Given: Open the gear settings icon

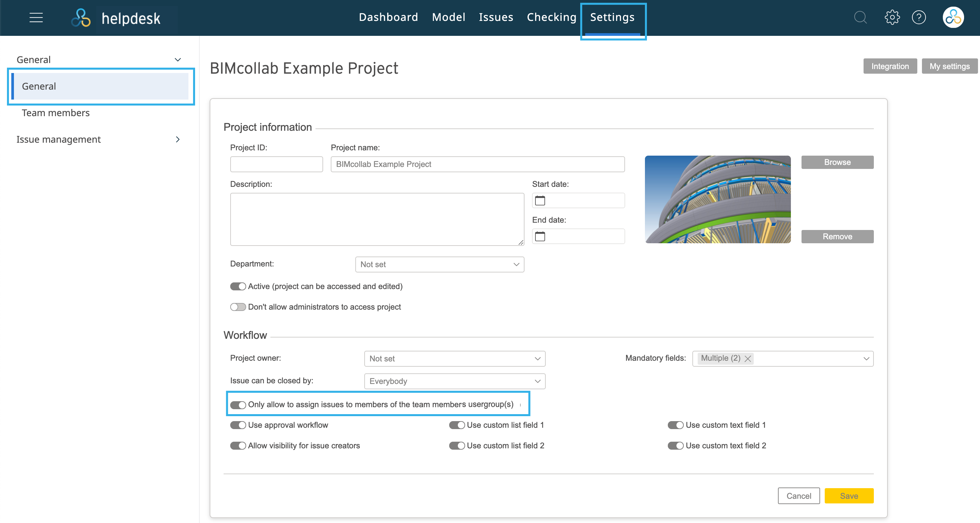Looking at the screenshot, I should click(892, 18).
